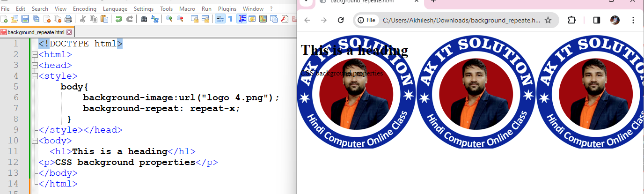Open the Window menu
This screenshot has height=194, width=644.
(x=253, y=9)
